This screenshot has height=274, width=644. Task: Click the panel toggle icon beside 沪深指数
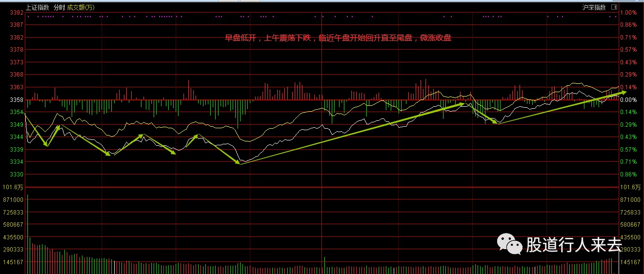click(x=614, y=7)
